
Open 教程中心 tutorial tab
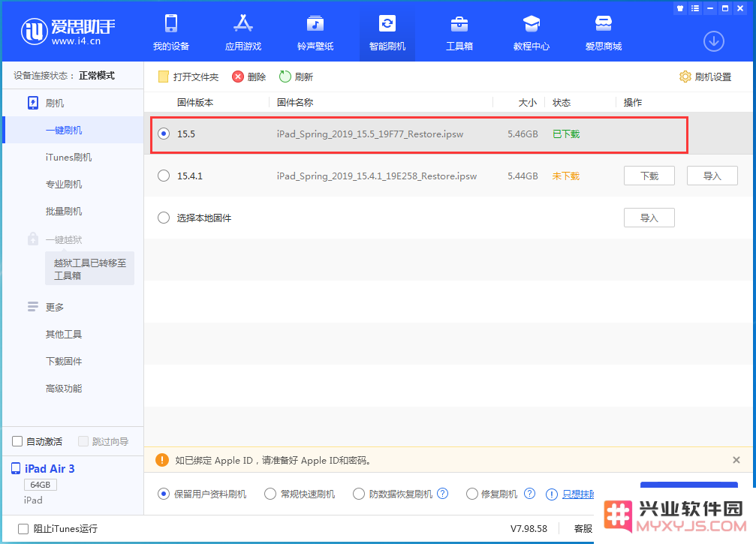click(x=532, y=33)
